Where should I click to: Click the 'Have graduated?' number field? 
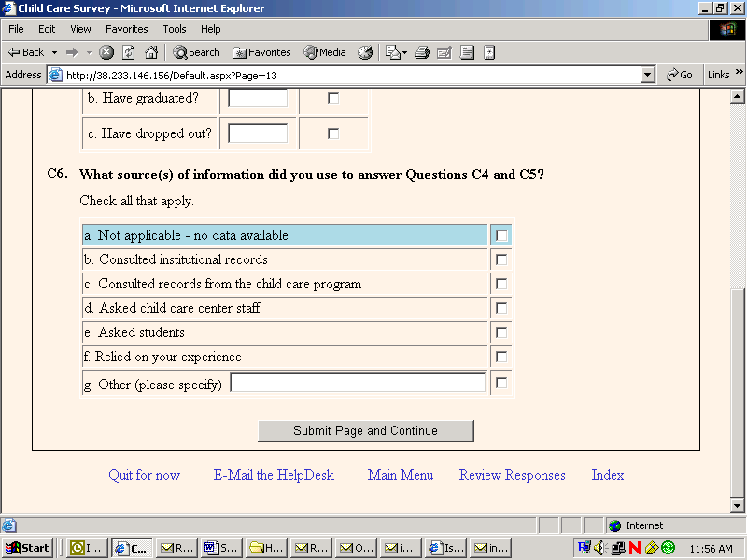[258, 98]
